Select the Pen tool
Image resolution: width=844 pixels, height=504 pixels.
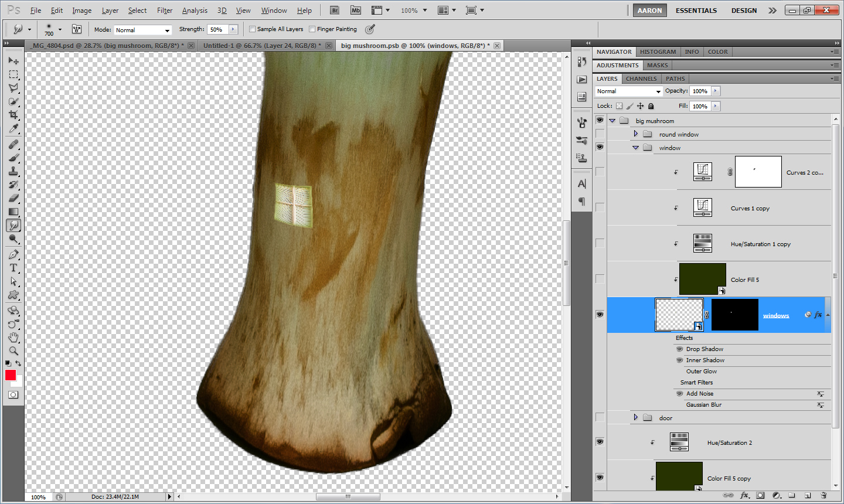coord(13,254)
